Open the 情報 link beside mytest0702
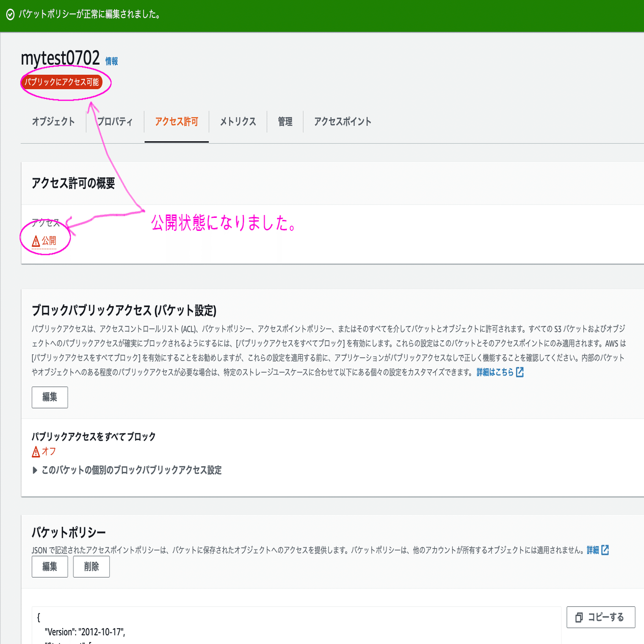644x644 pixels. (112, 62)
